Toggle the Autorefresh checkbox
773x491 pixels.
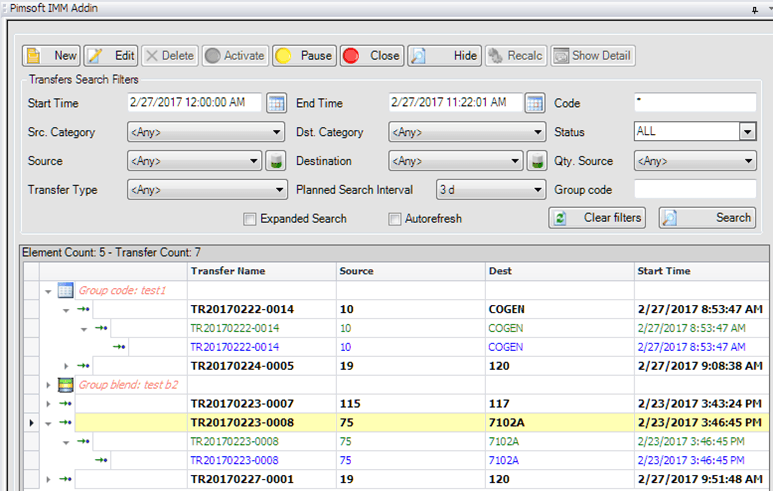[x=395, y=219]
